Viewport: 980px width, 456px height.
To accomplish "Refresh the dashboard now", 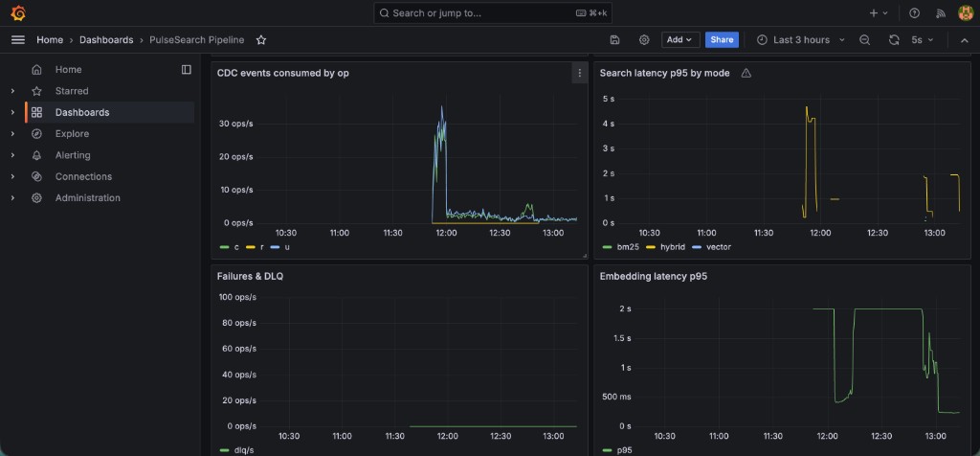I will point(894,40).
